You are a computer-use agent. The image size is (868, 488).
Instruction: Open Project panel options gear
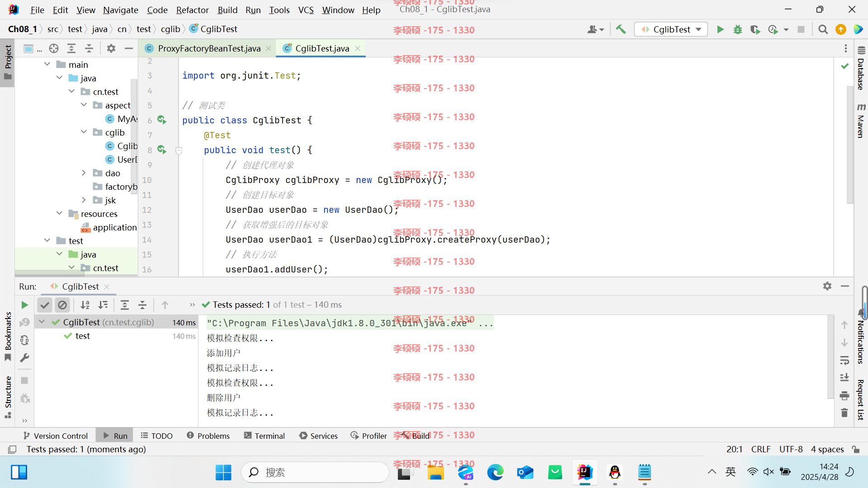(x=111, y=48)
